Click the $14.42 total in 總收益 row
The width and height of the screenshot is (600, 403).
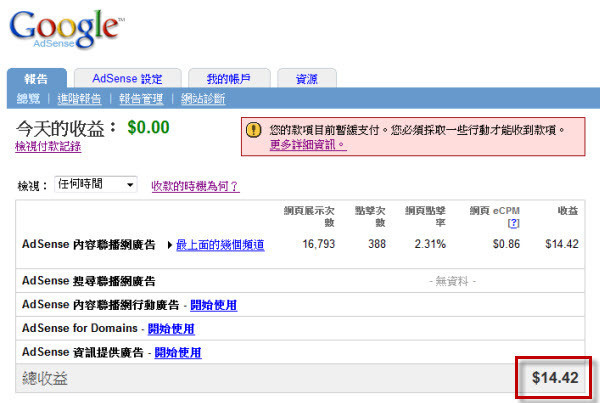[x=555, y=378]
